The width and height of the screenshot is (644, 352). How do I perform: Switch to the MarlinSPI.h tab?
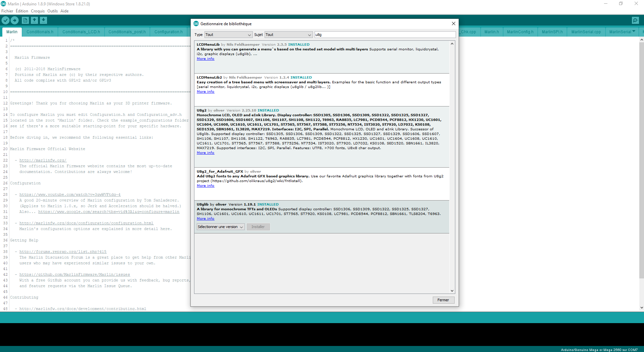pyautogui.click(x=552, y=32)
